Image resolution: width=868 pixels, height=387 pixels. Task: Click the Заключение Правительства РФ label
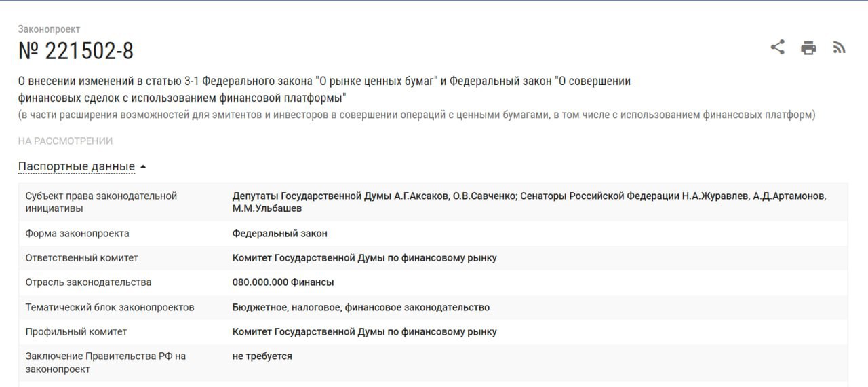click(x=105, y=363)
